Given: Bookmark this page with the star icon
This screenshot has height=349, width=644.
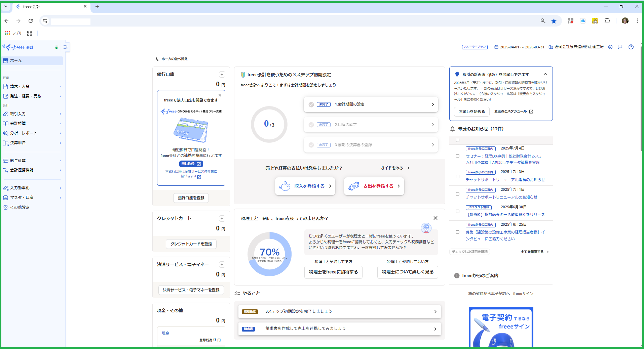Looking at the screenshot, I should 554,21.
